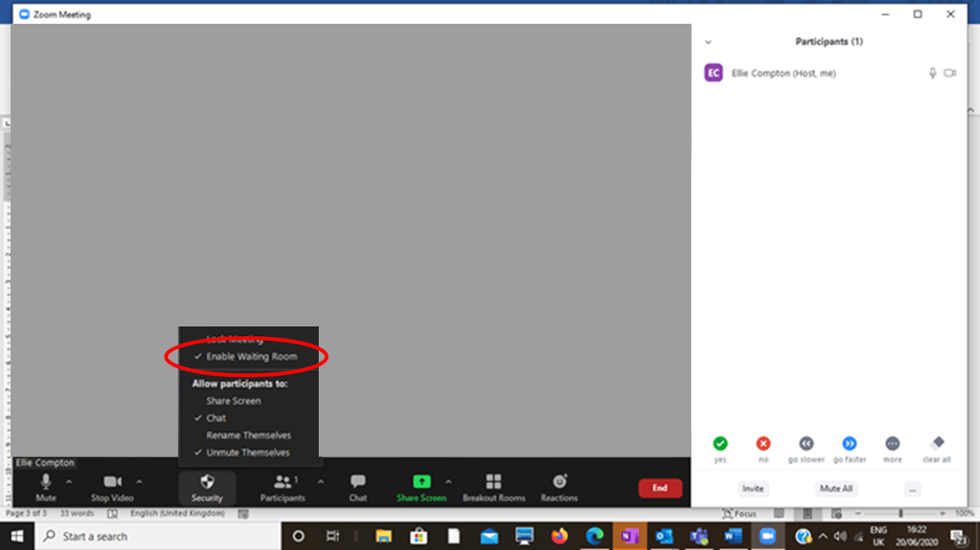Click the EC avatar in participant list
This screenshot has height=550, width=980.
coord(713,72)
